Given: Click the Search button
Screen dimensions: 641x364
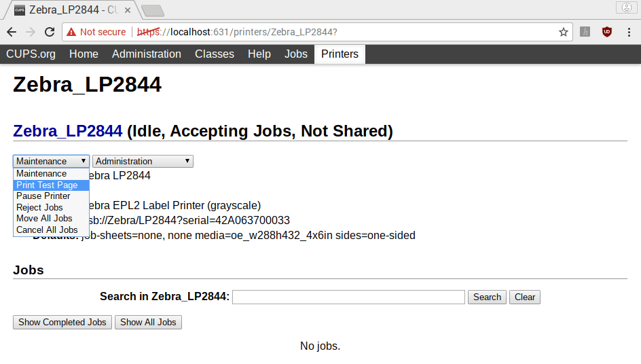Looking at the screenshot, I should tap(487, 297).
